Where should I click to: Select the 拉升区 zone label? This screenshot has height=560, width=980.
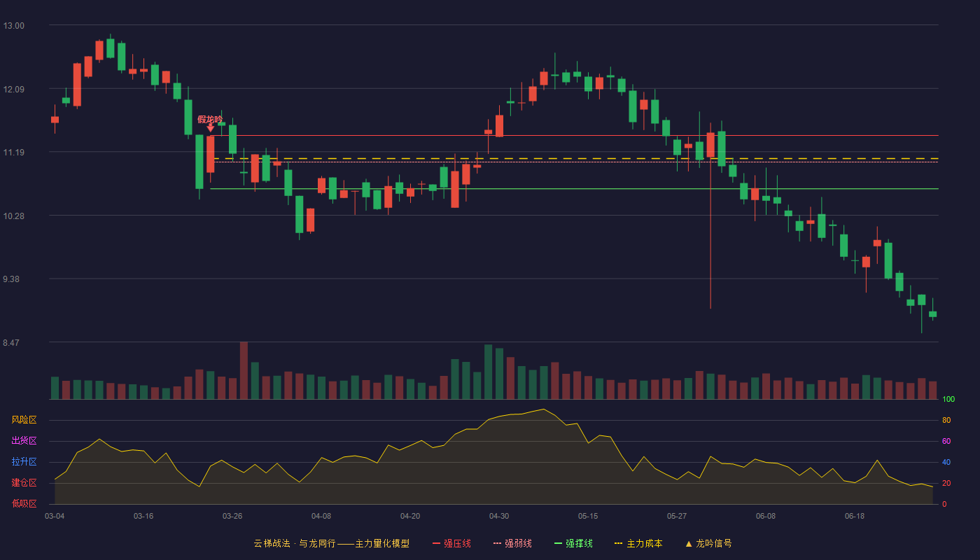[x=24, y=462]
